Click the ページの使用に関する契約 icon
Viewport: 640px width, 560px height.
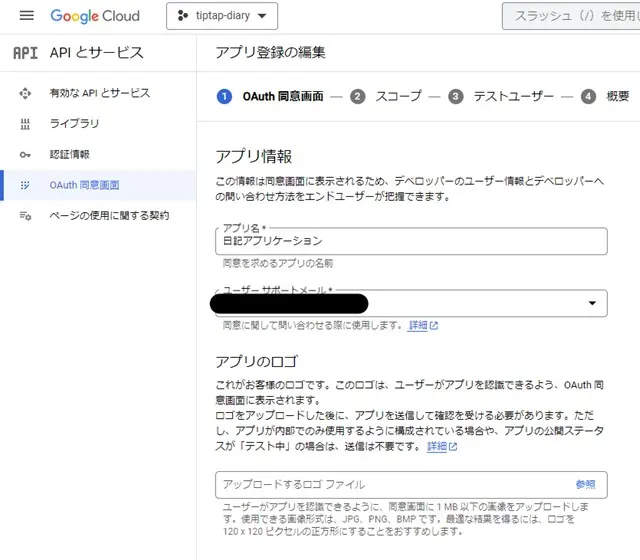[26, 216]
